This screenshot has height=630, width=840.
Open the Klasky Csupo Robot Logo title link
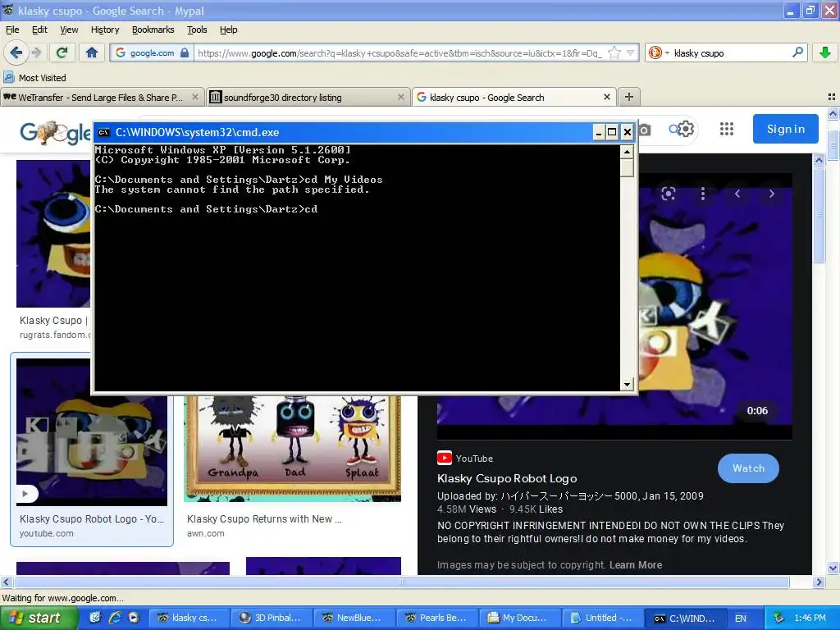click(x=507, y=478)
